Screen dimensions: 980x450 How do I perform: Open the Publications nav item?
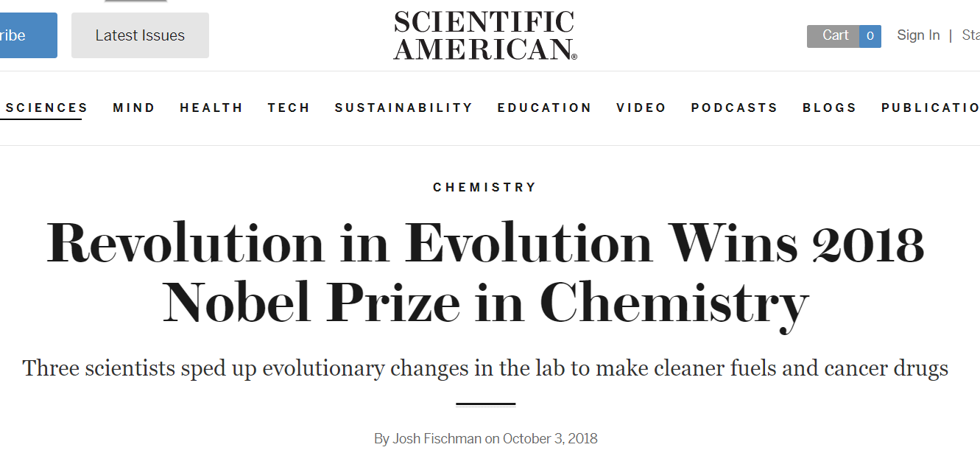click(x=930, y=108)
